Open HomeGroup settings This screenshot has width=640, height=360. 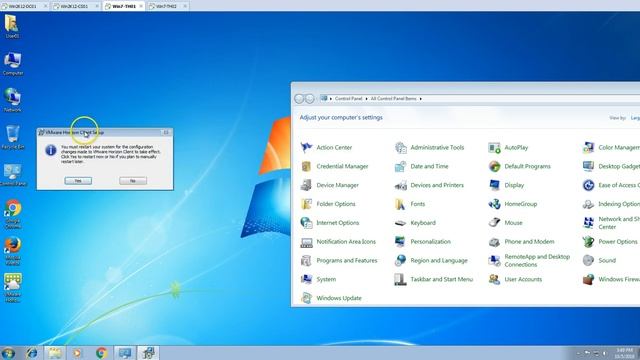pyautogui.click(x=513, y=204)
